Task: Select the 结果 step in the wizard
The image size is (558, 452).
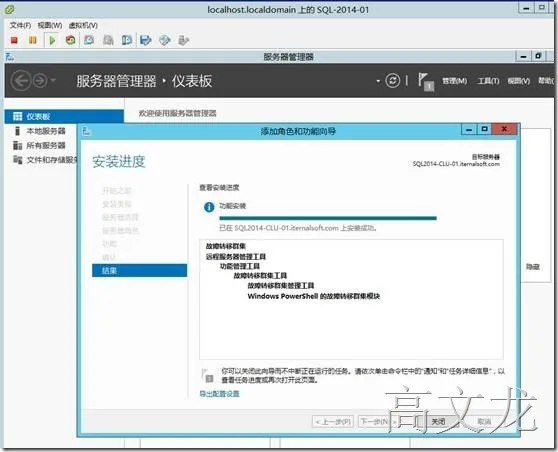Action: (139, 270)
